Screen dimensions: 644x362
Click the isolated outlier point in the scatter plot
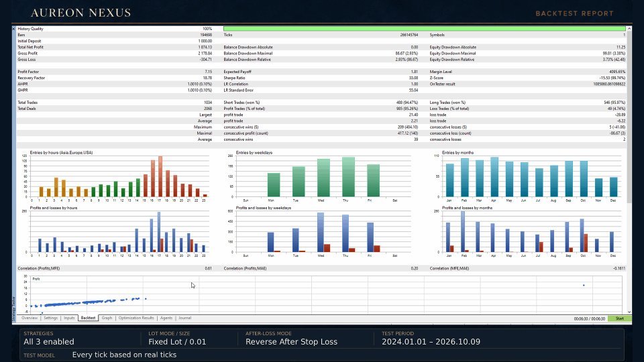pyautogui.click(x=584, y=286)
